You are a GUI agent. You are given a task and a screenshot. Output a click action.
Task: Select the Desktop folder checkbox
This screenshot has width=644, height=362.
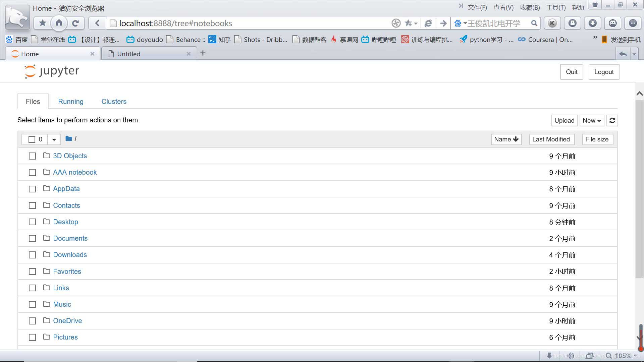pyautogui.click(x=32, y=222)
